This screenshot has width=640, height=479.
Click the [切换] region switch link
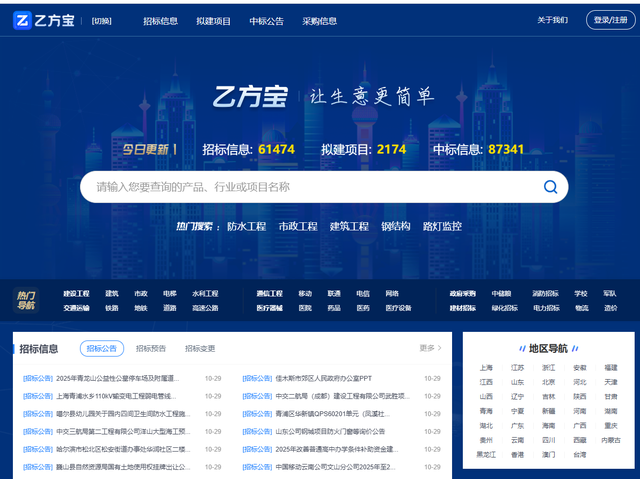point(102,21)
